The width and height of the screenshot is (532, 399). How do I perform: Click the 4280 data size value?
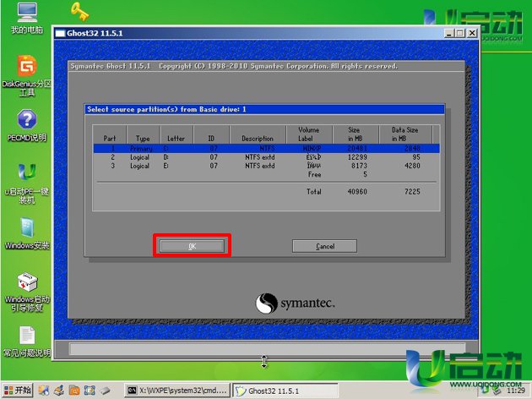pos(412,166)
